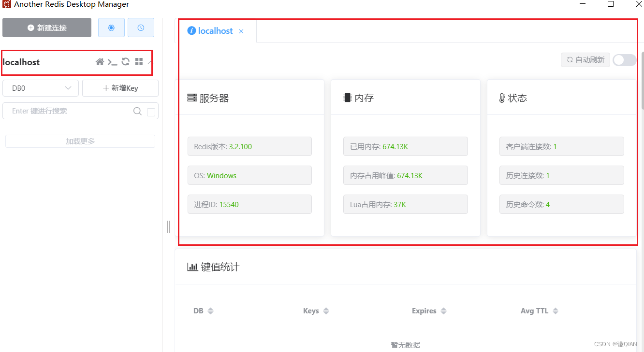This screenshot has width=644, height=352.
Task: Sort the table by Avg TTL column
Action: pyautogui.click(x=556, y=311)
